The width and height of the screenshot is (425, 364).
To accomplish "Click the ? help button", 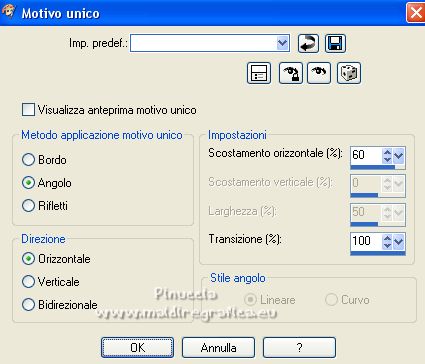I will click(299, 348).
